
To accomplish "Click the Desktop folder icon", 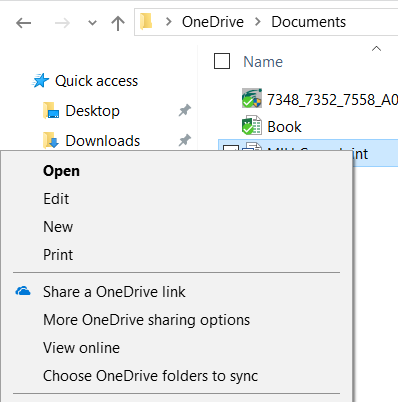I will [51, 111].
